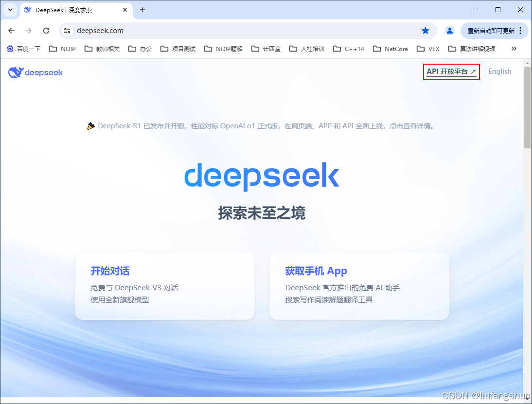Viewport: 532px width, 404px height.
Task: Open the Chrome profile avatar
Action: [450, 31]
